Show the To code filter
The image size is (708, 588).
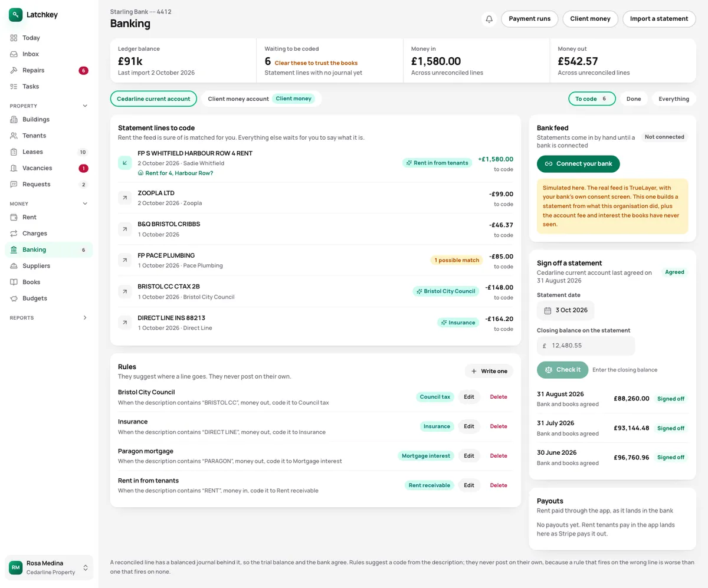[592, 99]
